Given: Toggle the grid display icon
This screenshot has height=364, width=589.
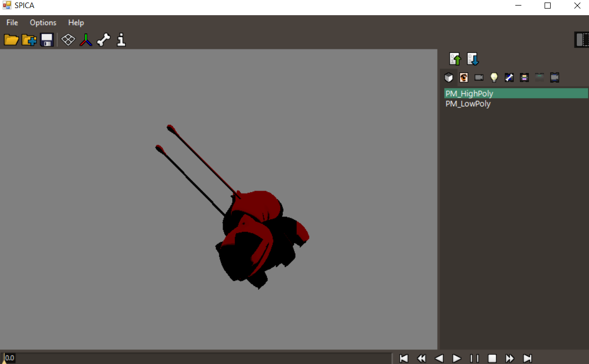Looking at the screenshot, I should (x=68, y=40).
